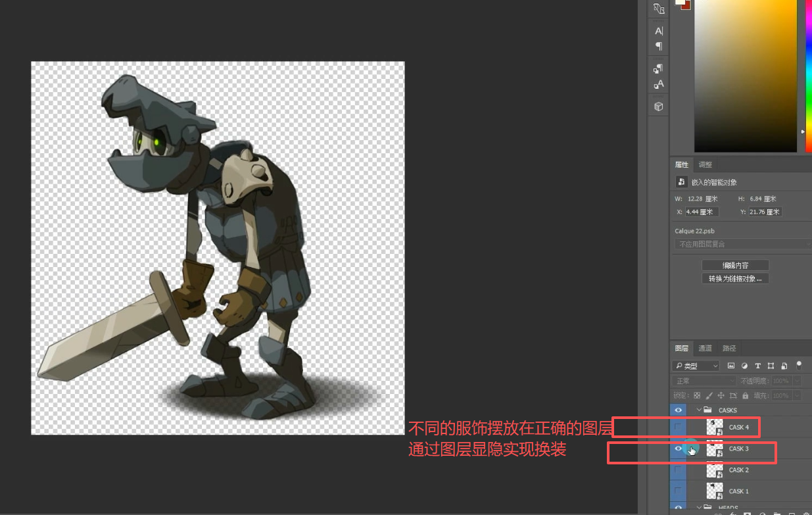Click the red background color swatch

pyautogui.click(x=687, y=5)
